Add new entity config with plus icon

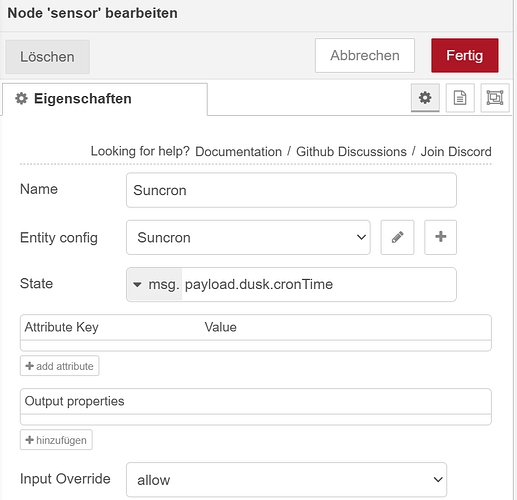(x=440, y=237)
